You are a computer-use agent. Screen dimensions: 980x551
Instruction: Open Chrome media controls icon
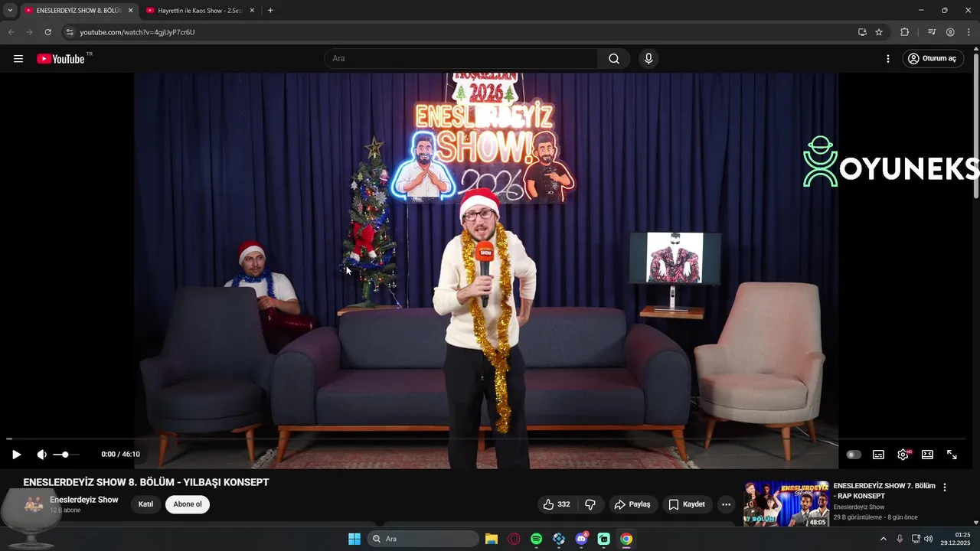(x=932, y=32)
